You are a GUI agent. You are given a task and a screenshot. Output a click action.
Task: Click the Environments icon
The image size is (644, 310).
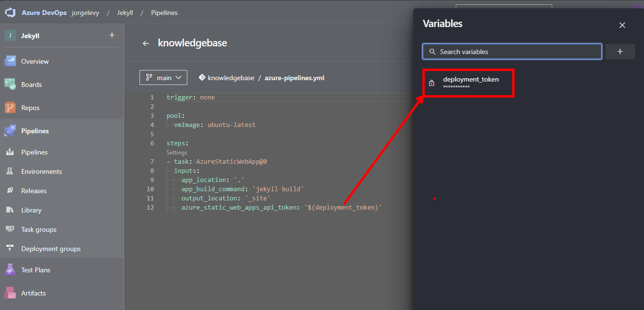(x=10, y=171)
